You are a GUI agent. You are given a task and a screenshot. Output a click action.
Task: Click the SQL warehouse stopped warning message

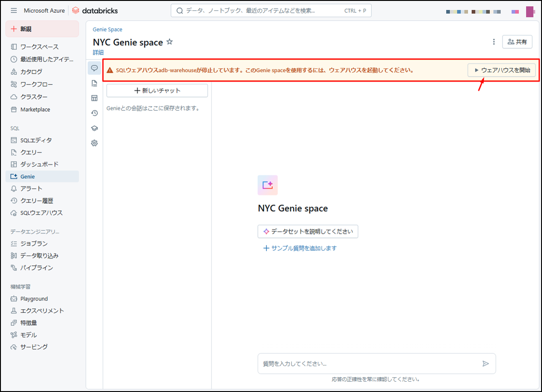tap(265, 70)
